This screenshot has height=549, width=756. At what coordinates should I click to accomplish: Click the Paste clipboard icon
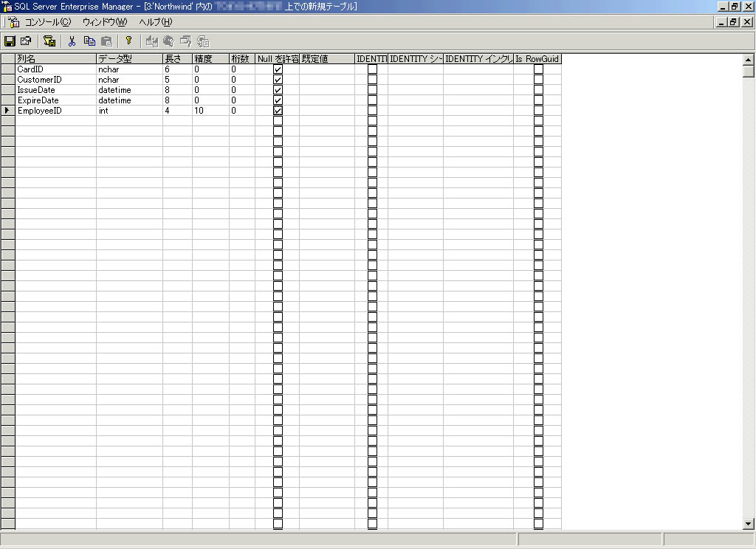[106, 41]
